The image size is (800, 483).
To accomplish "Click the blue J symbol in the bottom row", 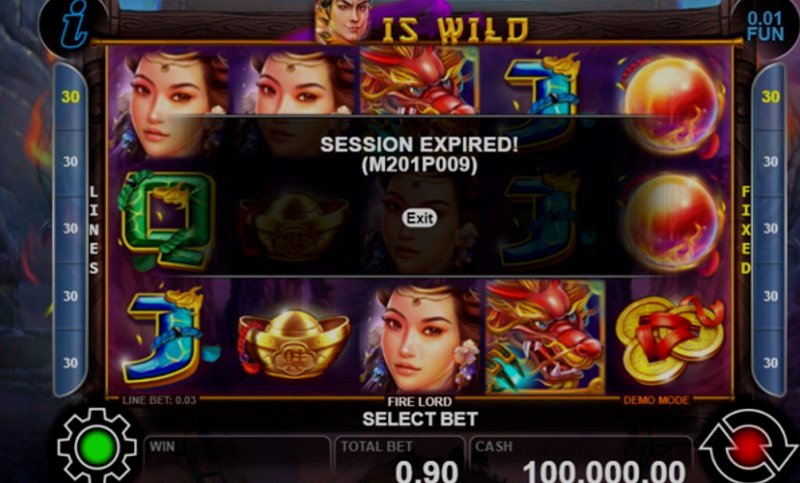I will coord(168,337).
